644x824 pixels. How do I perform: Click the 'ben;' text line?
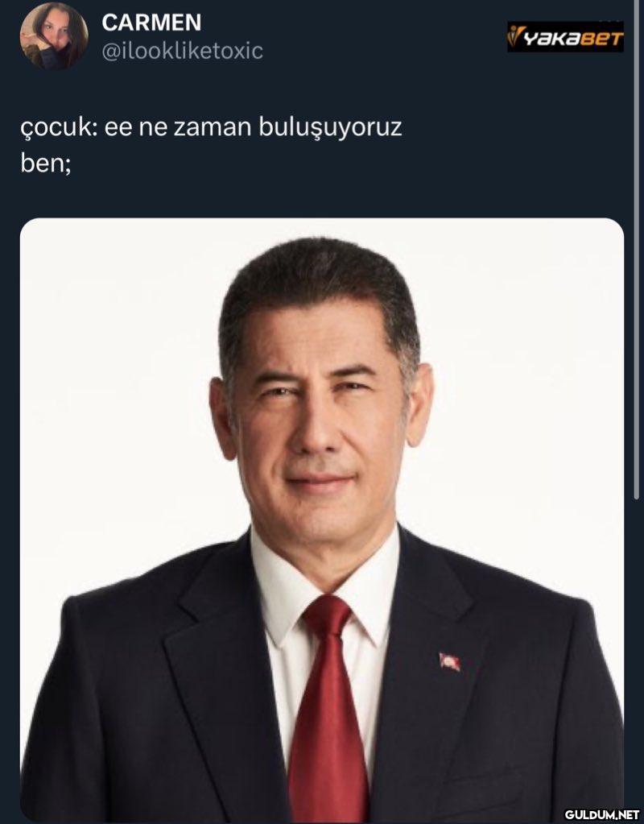[x=46, y=164]
